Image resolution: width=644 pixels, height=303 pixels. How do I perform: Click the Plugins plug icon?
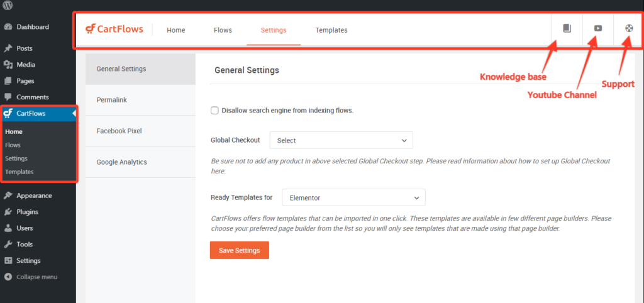[8, 212]
